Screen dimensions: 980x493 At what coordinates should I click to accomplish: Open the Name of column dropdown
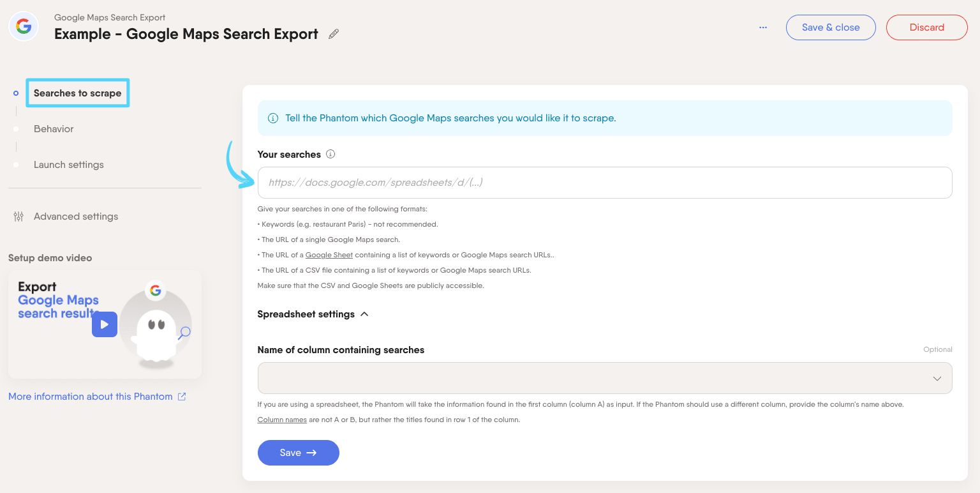click(x=605, y=378)
